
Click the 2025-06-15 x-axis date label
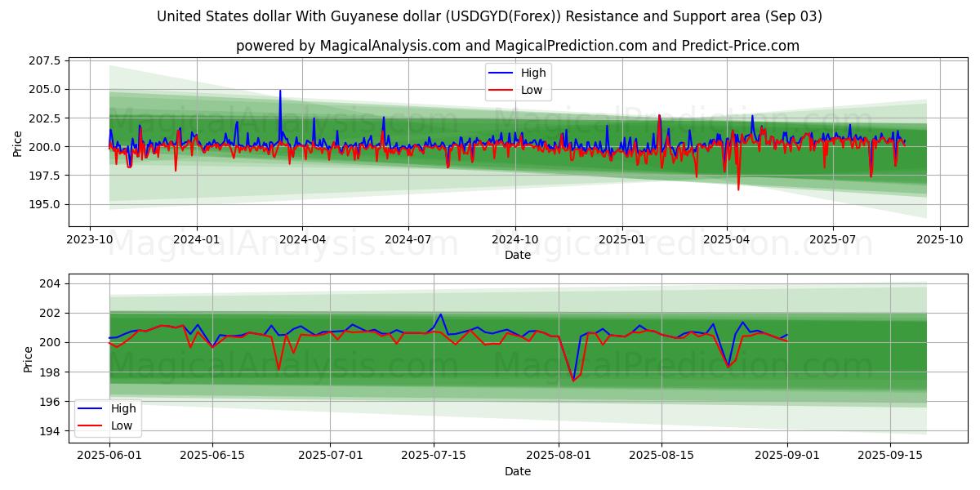click(x=213, y=457)
